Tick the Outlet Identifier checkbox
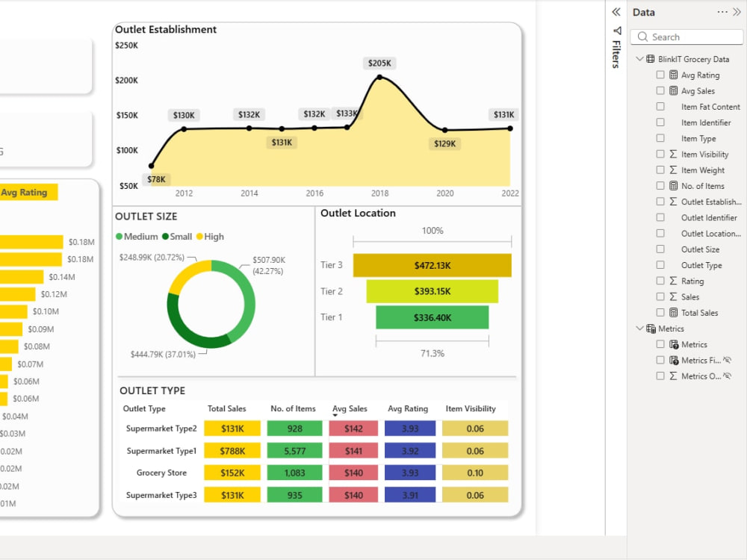Screen dimensions: 747x560 660,217
